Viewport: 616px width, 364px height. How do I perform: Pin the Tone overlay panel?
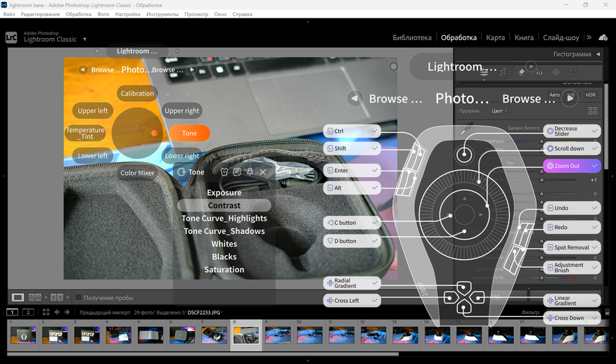(x=250, y=172)
